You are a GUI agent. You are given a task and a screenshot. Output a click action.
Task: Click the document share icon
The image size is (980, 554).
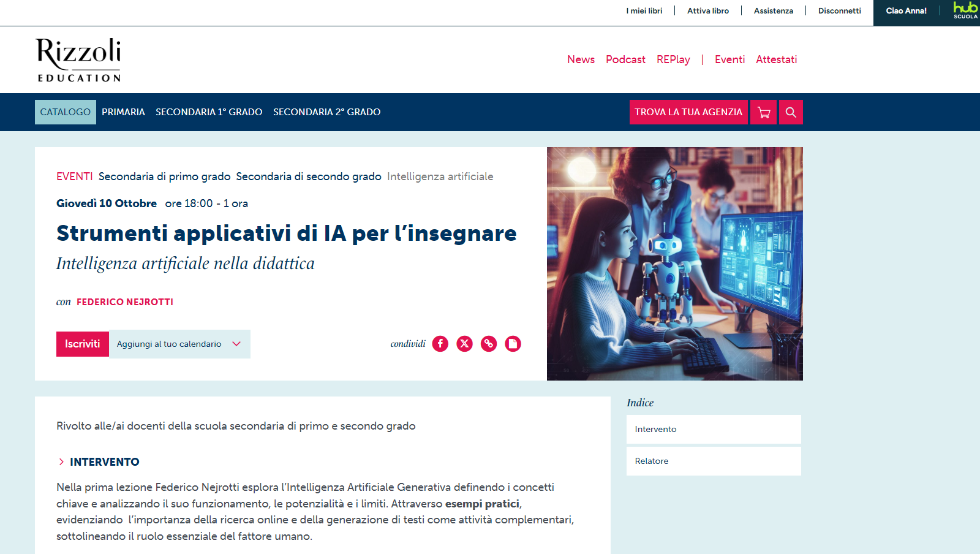(x=513, y=344)
